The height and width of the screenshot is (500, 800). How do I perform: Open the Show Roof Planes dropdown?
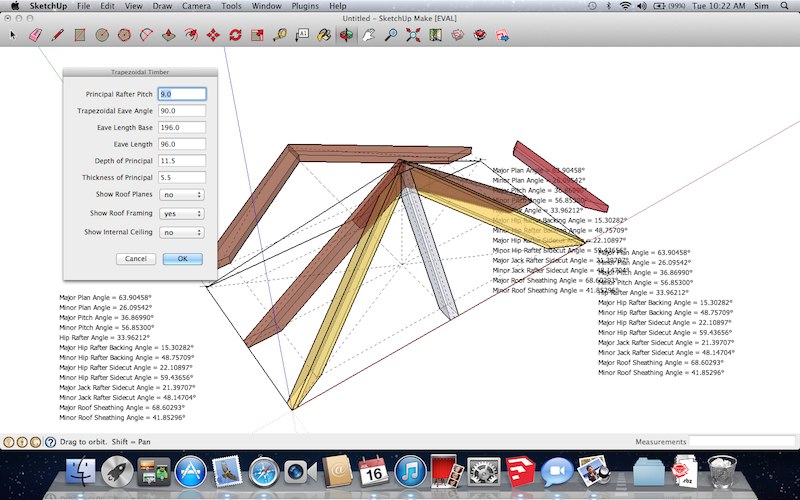pyautogui.click(x=181, y=194)
